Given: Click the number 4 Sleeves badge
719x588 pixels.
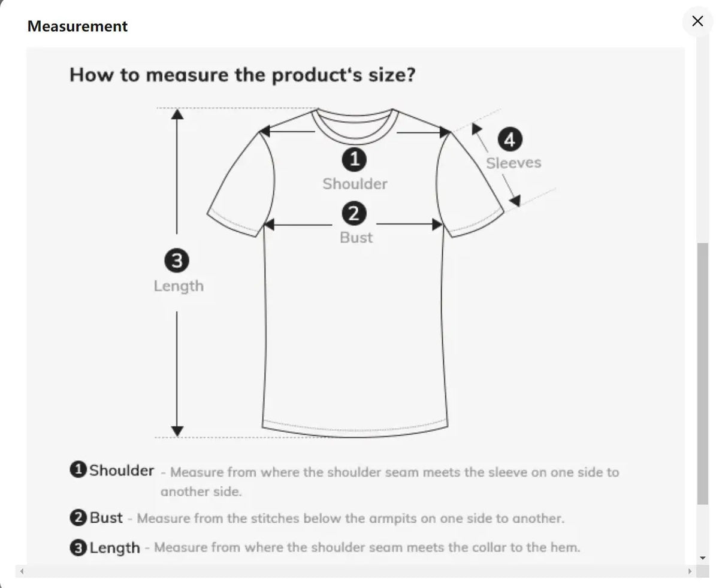Looking at the screenshot, I should [x=510, y=140].
